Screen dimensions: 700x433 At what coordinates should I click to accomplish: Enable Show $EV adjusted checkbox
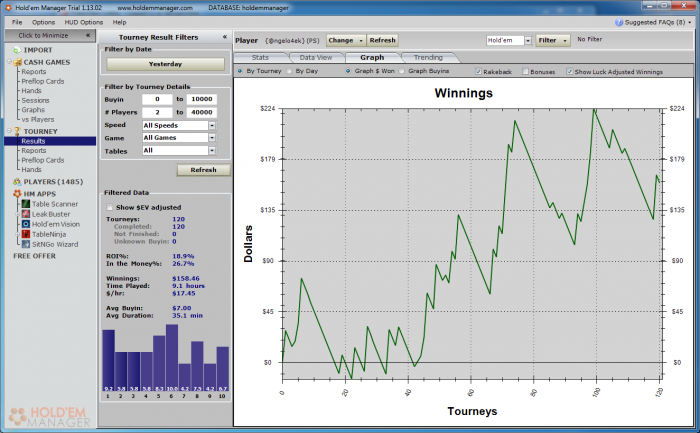click(109, 207)
